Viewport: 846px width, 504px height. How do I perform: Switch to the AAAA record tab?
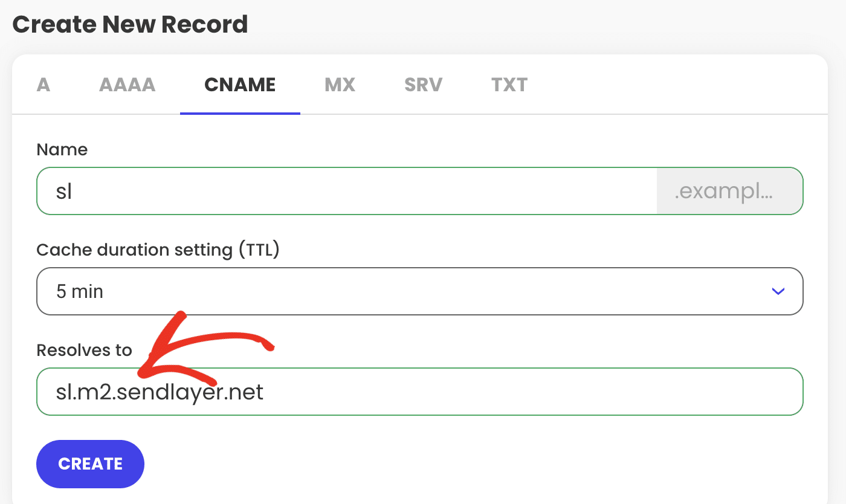(x=127, y=85)
